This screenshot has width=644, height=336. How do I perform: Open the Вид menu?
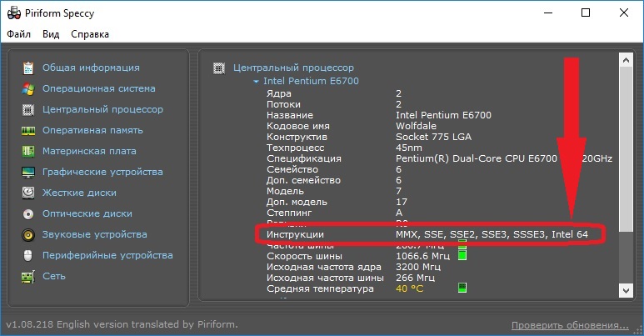[51, 34]
